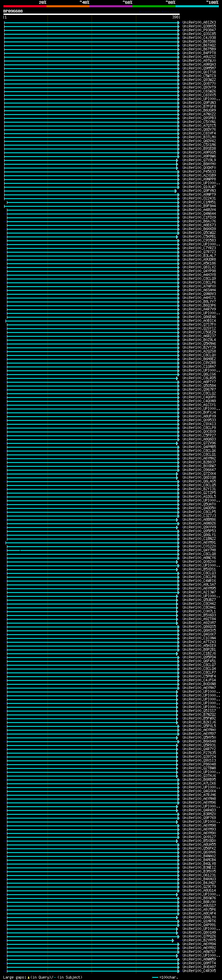
Task: Open hit UniRef100_A1DGL5
Action: click(199, 496)
